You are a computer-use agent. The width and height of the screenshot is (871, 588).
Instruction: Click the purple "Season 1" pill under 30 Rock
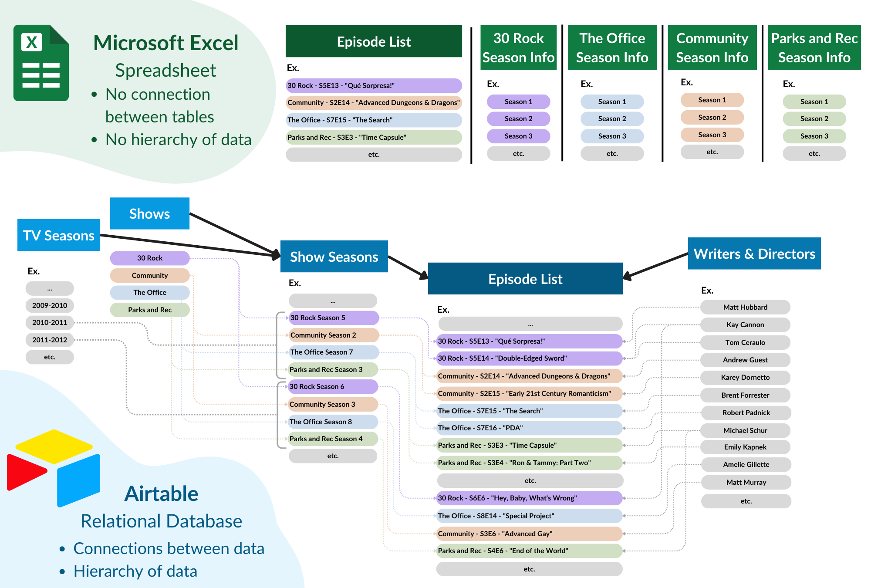[518, 101]
